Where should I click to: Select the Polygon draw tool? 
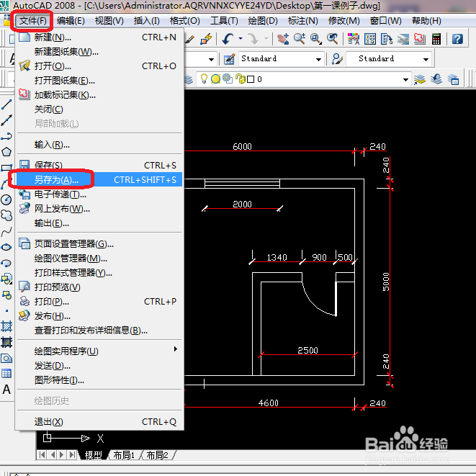[6, 152]
